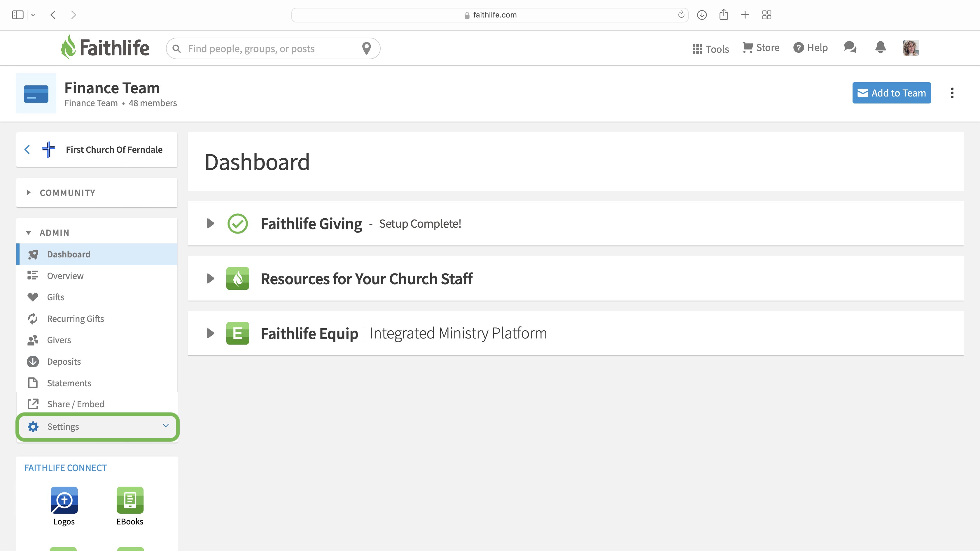This screenshot has width=980, height=551.
Task: Expand Settings dropdown chevron
Action: (166, 426)
